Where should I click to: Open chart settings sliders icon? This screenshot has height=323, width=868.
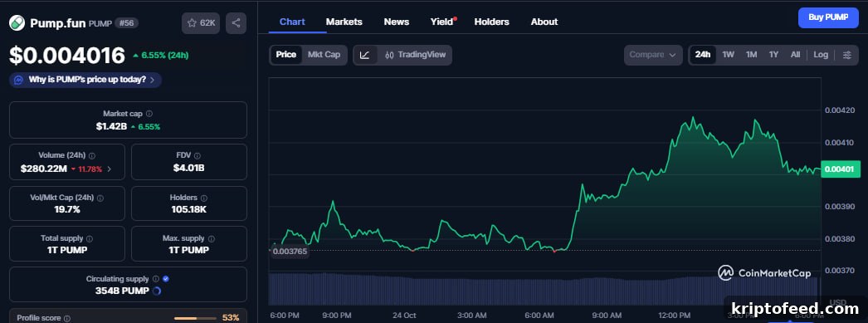[847, 55]
